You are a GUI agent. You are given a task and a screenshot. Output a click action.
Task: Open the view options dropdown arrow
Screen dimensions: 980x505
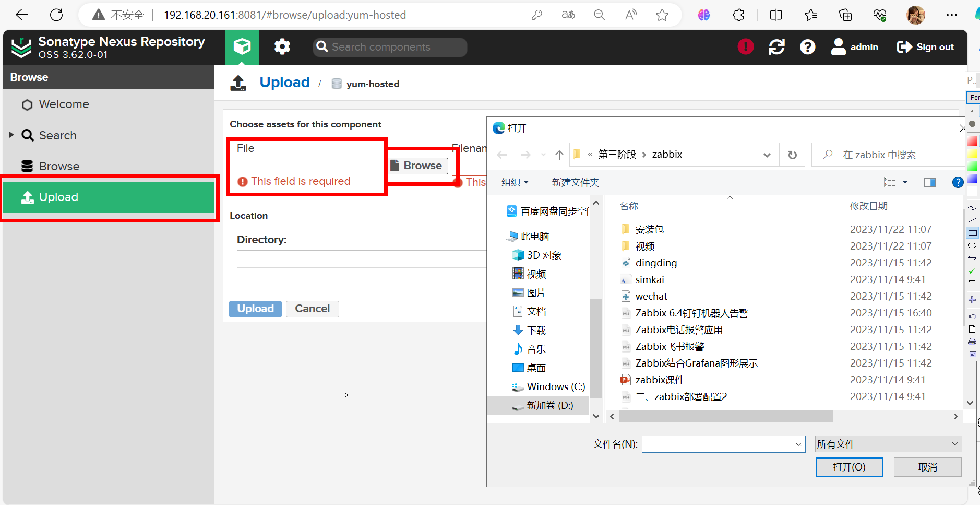[x=905, y=182]
